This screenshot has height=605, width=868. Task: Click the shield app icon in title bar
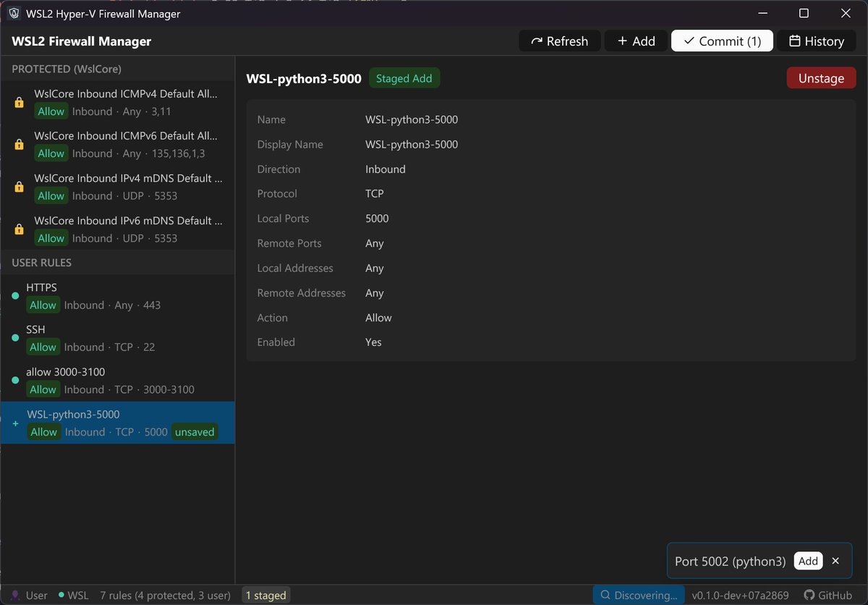click(14, 14)
